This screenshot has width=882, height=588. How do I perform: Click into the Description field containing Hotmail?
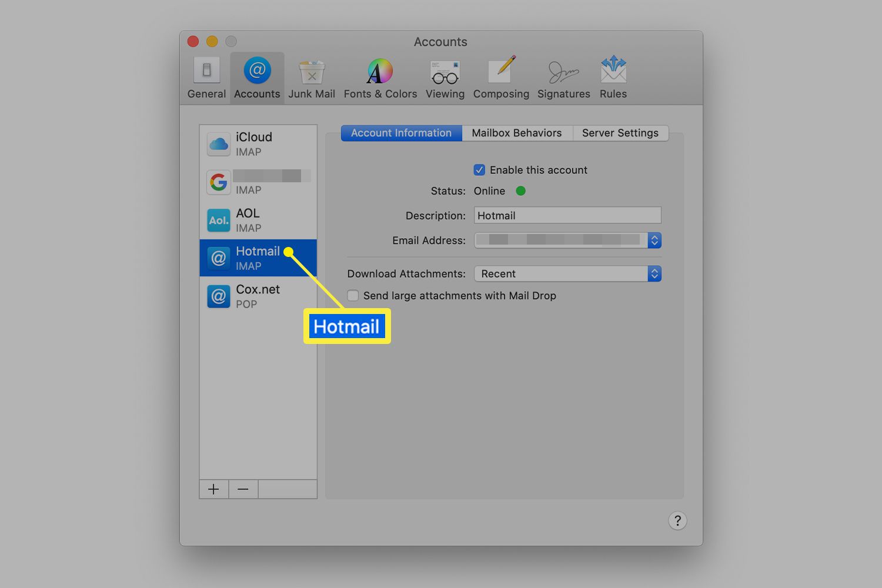tap(567, 215)
